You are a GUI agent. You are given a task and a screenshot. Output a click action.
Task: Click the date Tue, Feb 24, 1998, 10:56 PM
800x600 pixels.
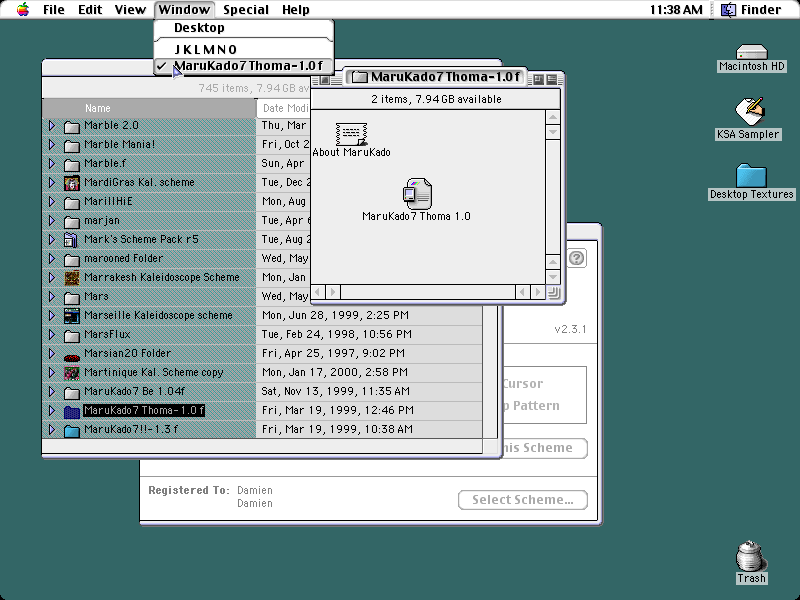(337, 334)
